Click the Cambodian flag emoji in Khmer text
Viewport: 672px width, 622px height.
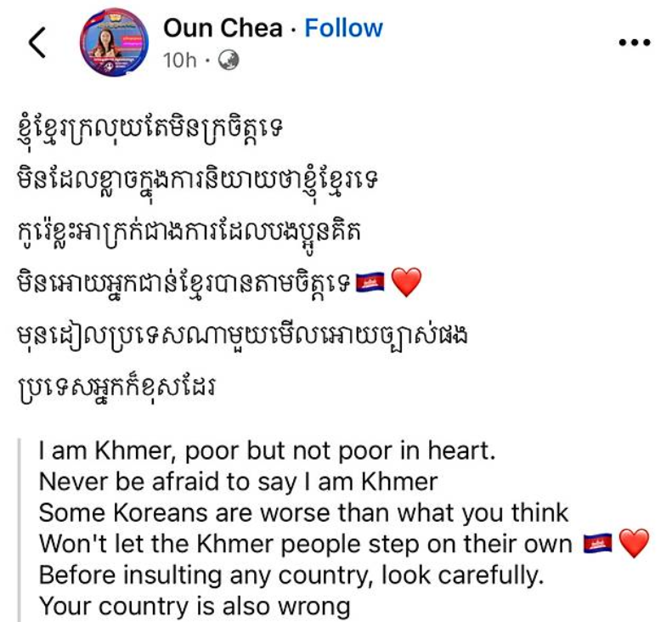(x=370, y=282)
